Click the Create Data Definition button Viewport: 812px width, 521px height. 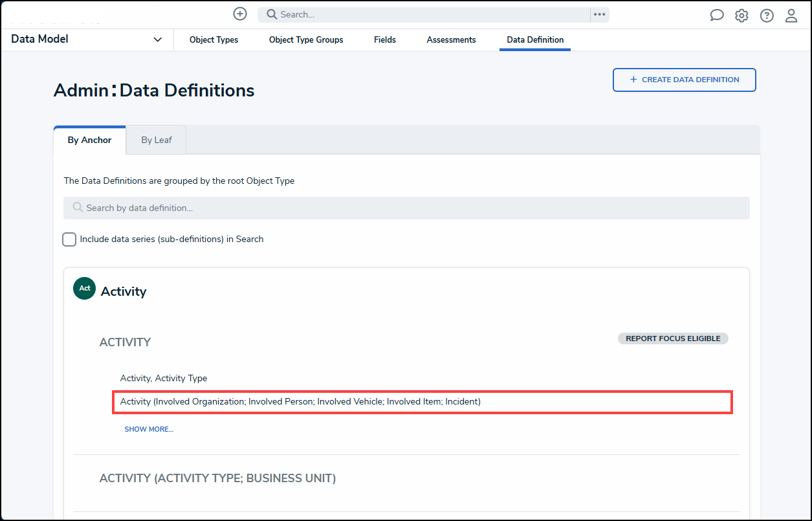(684, 80)
